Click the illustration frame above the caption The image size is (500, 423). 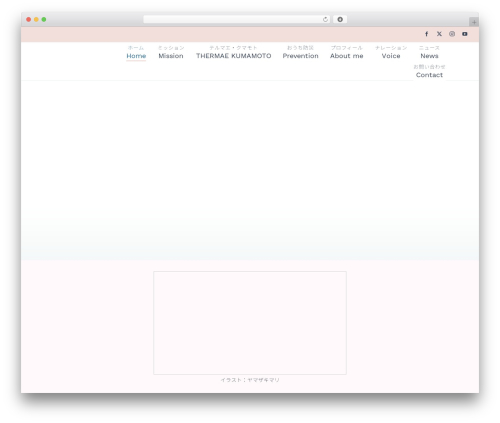pyautogui.click(x=250, y=323)
